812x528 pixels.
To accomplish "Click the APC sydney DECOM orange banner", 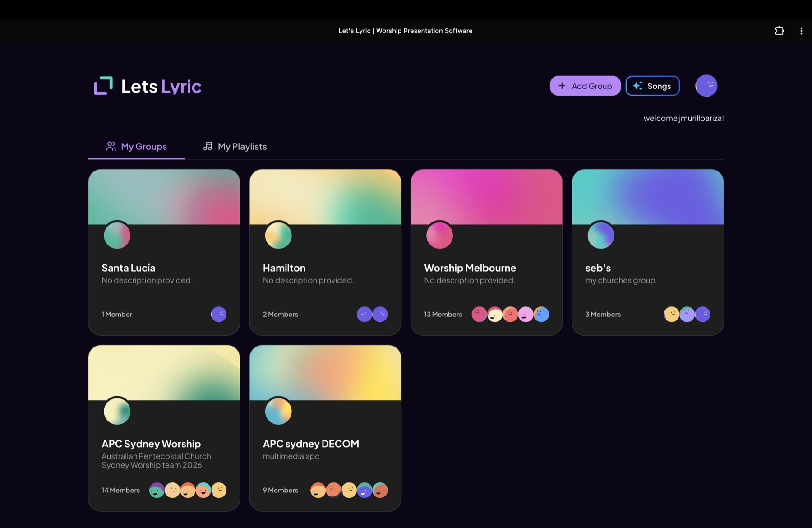I will 325,373.
